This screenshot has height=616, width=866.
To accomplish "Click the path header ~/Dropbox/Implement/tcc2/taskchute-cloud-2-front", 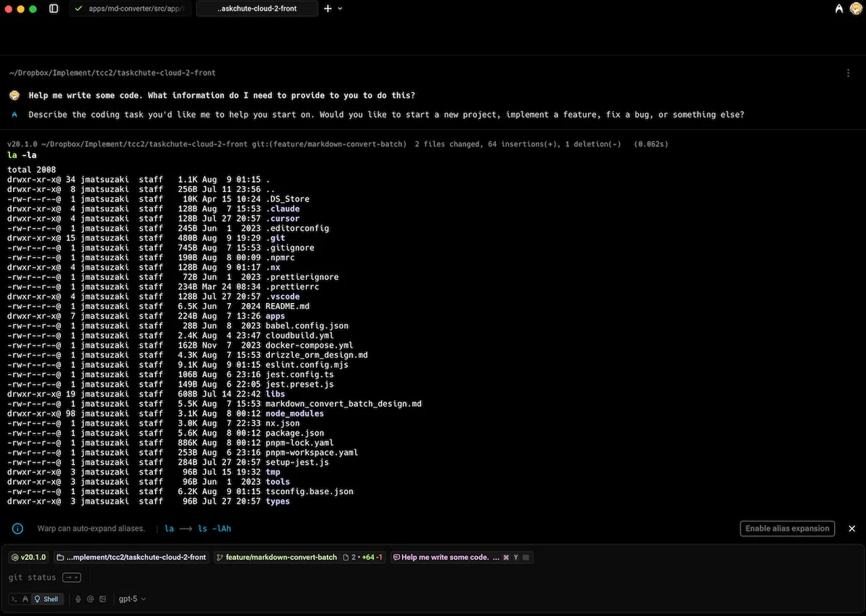I will click(113, 73).
